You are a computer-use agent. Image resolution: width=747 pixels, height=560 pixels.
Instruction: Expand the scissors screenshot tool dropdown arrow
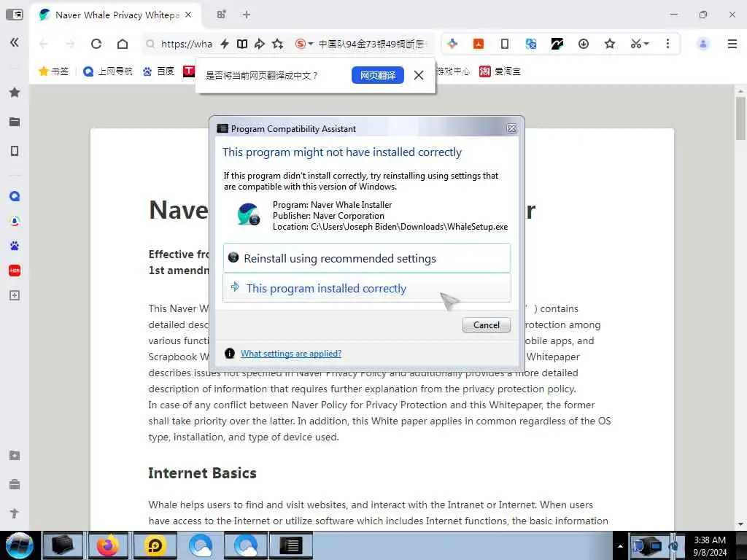pos(646,44)
